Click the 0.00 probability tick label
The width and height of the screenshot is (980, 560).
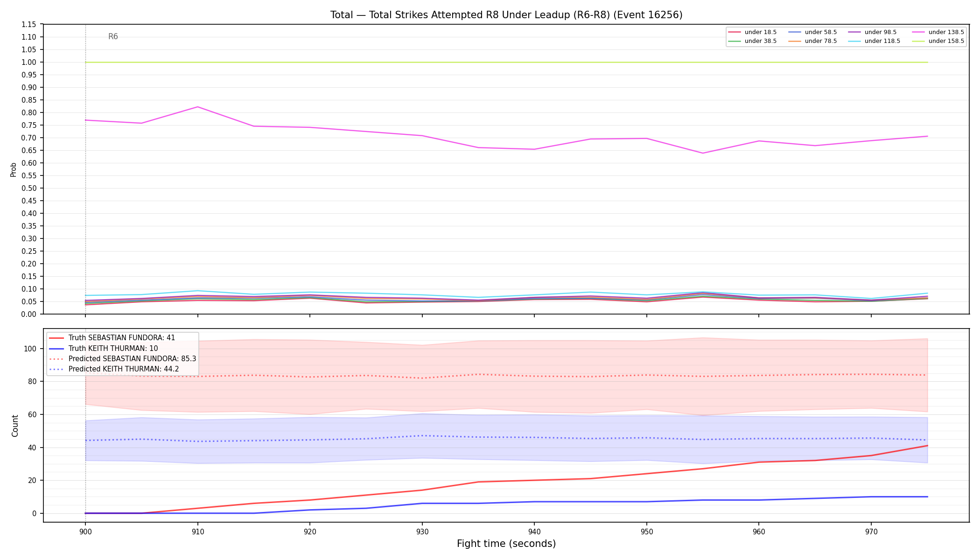[x=29, y=314]
